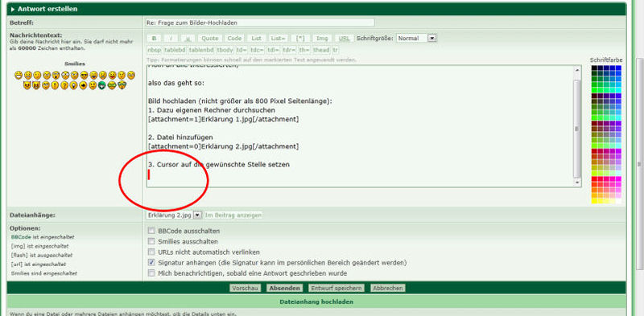Click the page's right-edge vertical scrollbar
The height and width of the screenshot is (316, 644).
pos(639,164)
